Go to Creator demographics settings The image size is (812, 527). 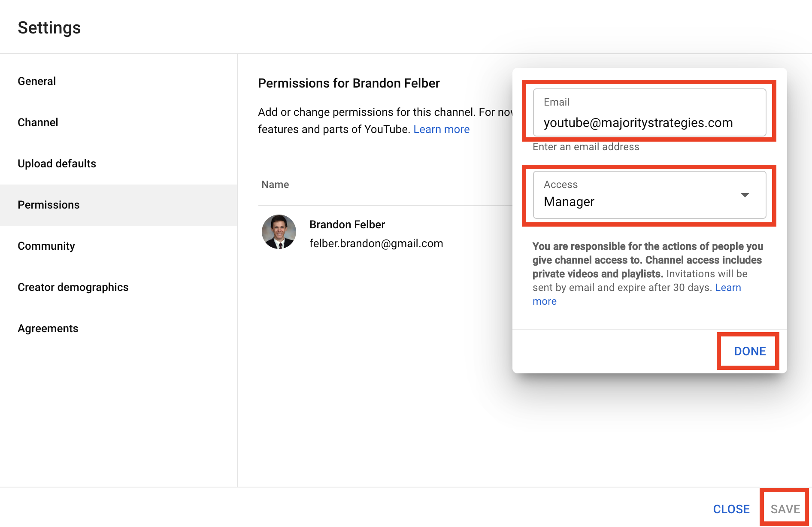118,287
